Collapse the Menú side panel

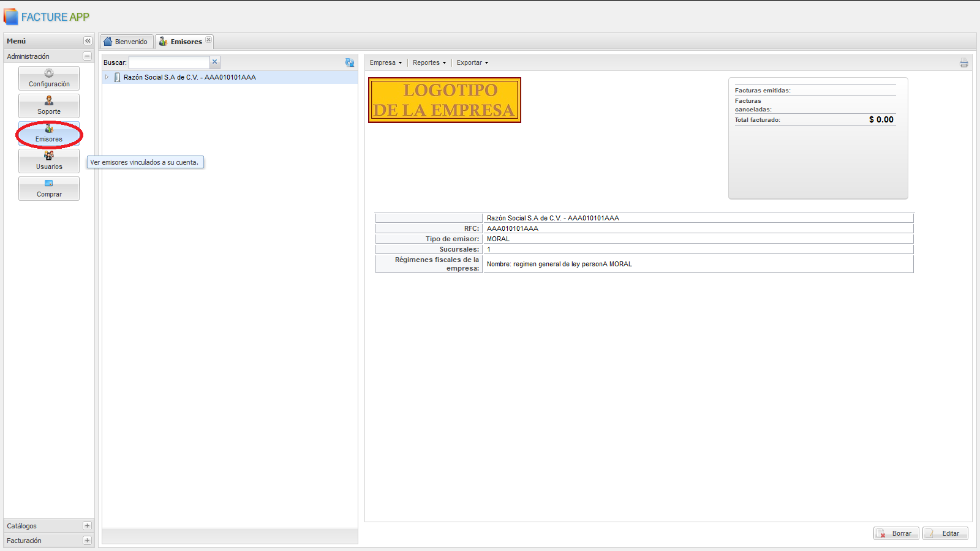click(x=88, y=41)
